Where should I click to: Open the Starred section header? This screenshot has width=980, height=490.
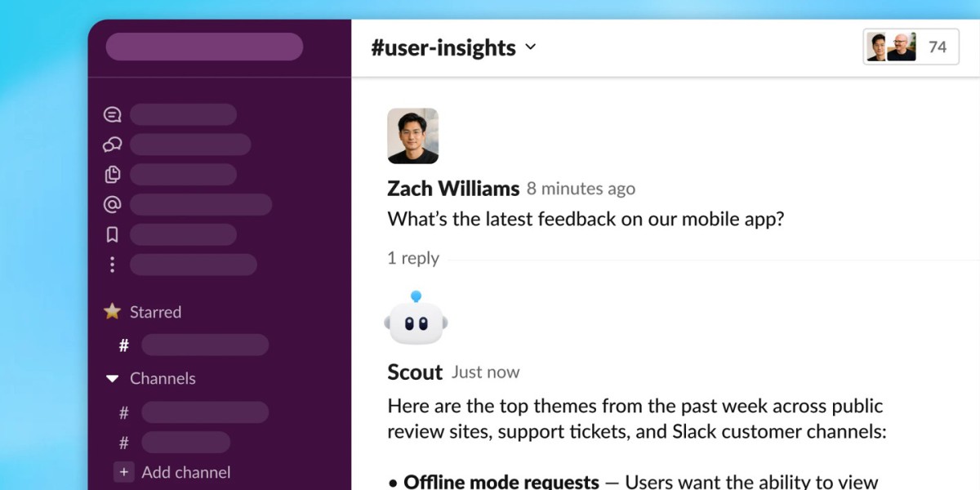point(155,312)
